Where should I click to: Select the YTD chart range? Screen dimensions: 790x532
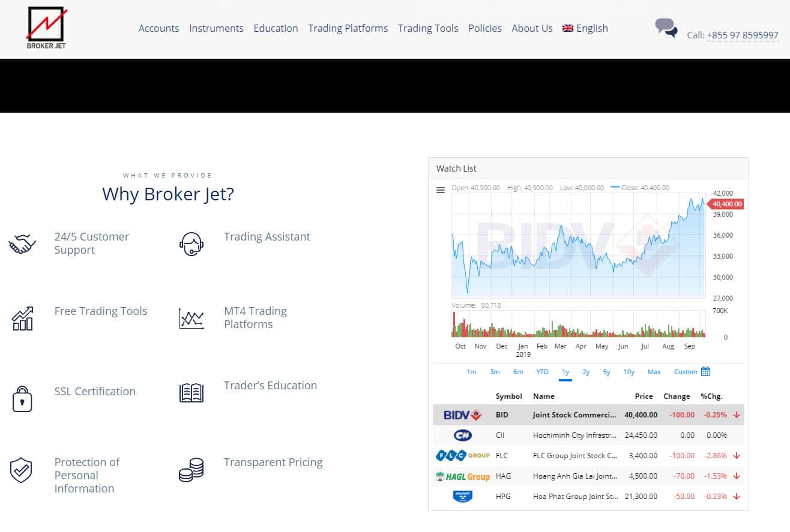pyautogui.click(x=542, y=372)
